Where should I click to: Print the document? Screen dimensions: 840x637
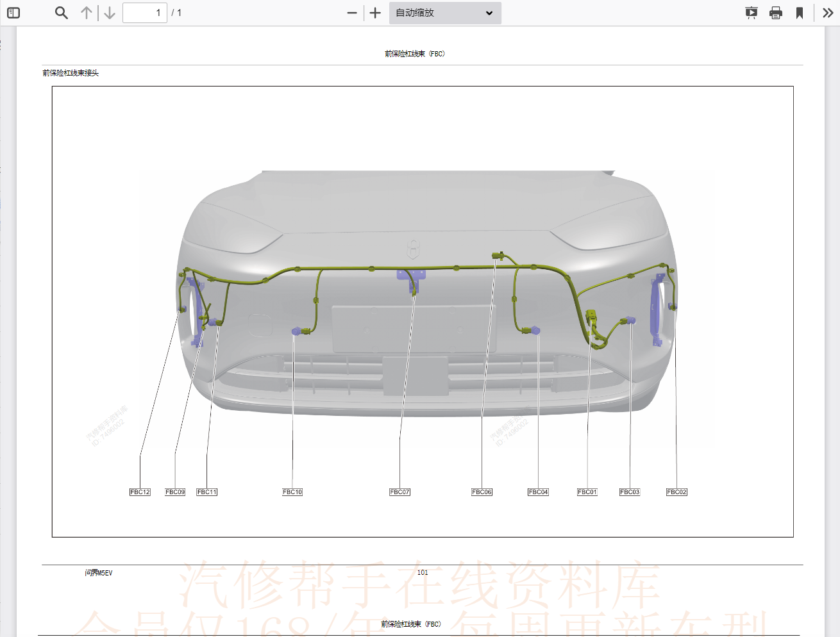click(775, 13)
